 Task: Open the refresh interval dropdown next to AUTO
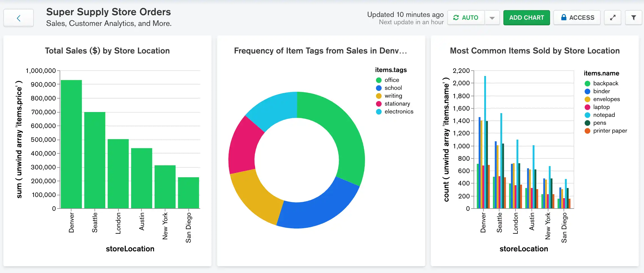492,17
